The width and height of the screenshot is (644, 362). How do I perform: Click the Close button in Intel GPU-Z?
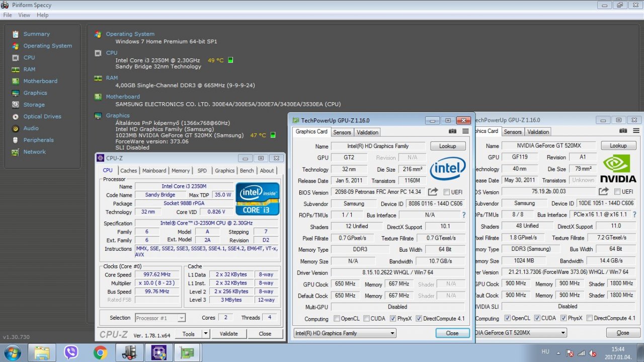click(x=452, y=333)
